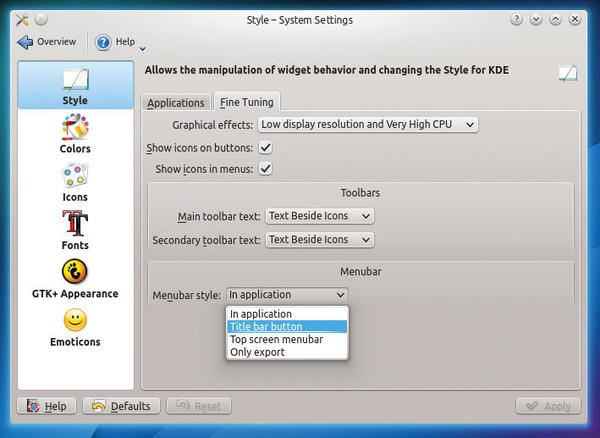
Task: Click the Style module icon at top right of header
Action: [567, 73]
